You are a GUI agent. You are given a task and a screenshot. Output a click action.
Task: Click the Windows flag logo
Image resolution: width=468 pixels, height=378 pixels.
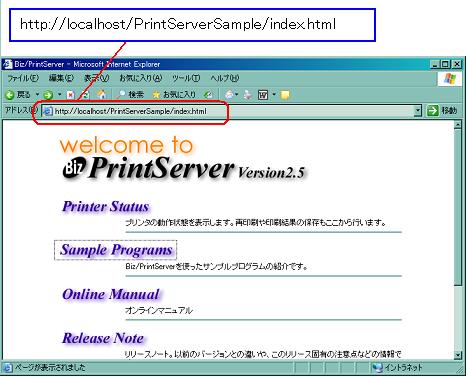pyautogui.click(x=450, y=79)
